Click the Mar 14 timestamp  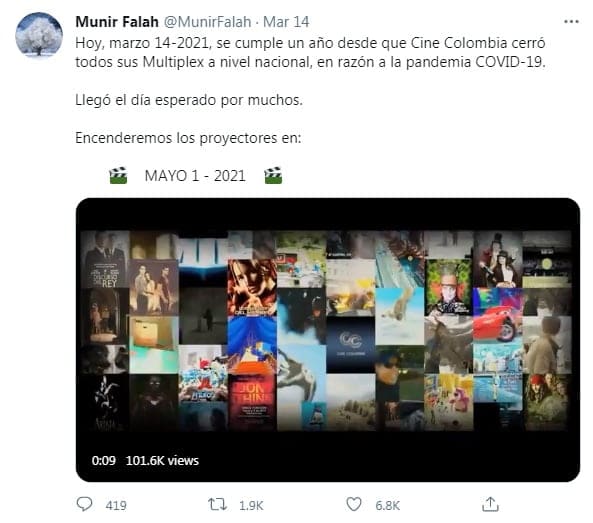point(286,22)
